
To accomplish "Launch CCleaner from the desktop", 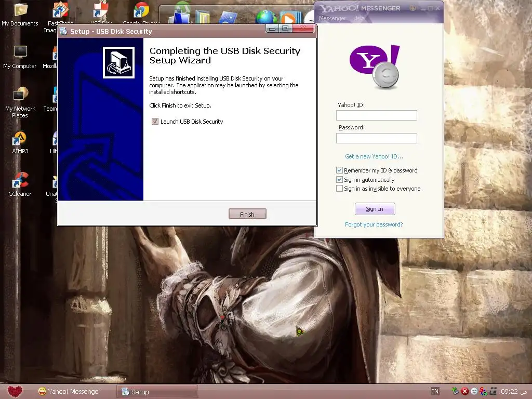I will pos(20,184).
